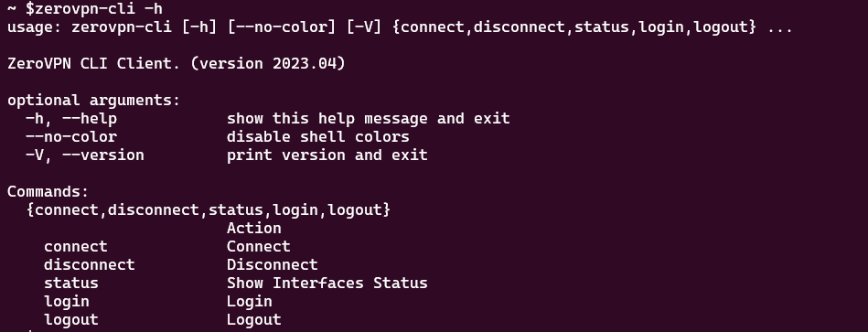
Task: Click the 'connect' command in the list
Action: point(76,246)
